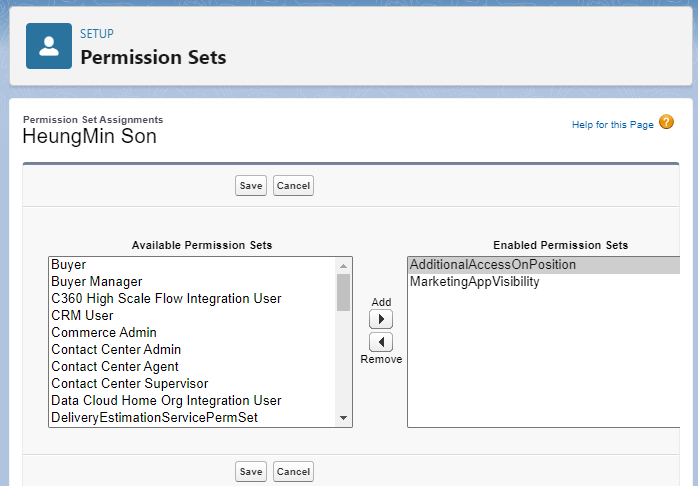Choose CRM User from available list
The height and width of the screenshot is (486, 698).
coord(82,316)
